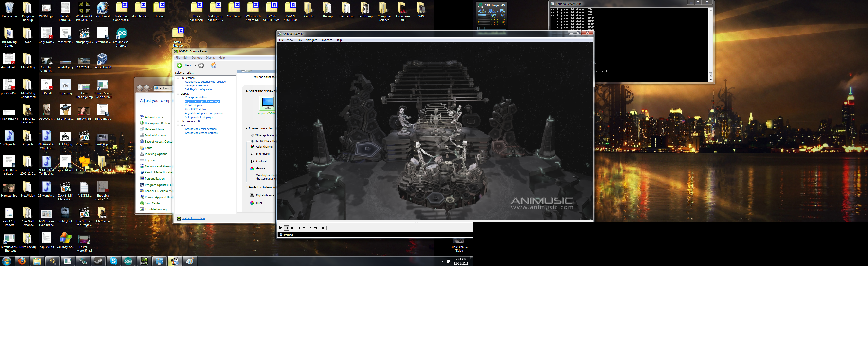The width and height of the screenshot is (868, 341).
Task: Switch to NVIDIA Control Panel taskbar button
Action: pos(144,261)
